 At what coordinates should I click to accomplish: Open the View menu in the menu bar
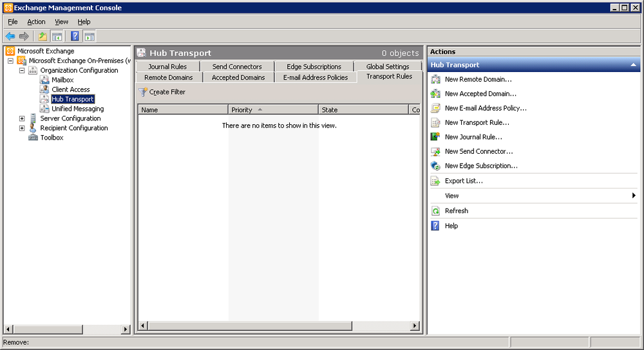point(62,22)
